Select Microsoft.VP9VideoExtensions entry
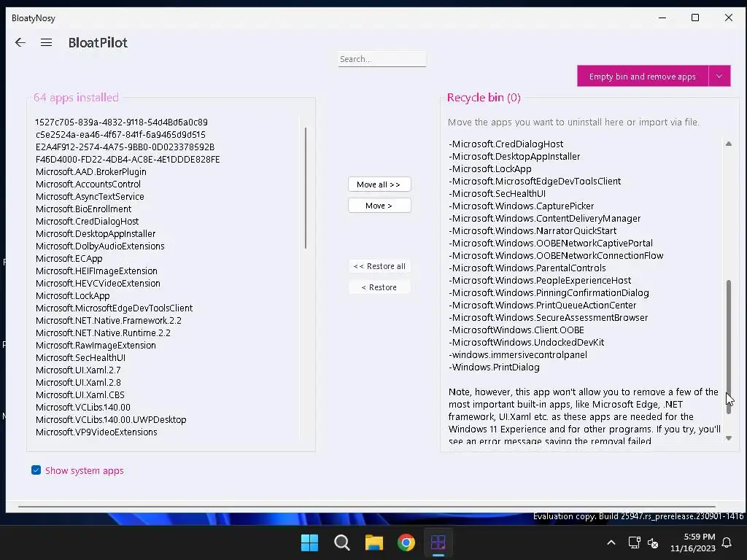 [96, 432]
